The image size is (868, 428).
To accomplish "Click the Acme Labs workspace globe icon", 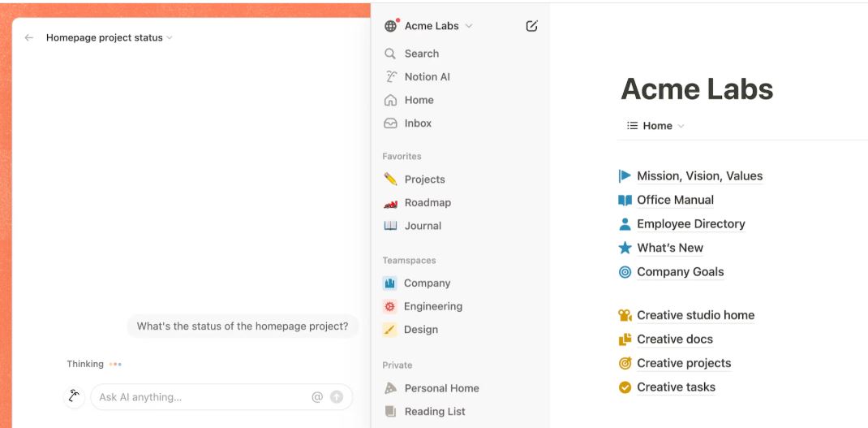I will pos(391,26).
